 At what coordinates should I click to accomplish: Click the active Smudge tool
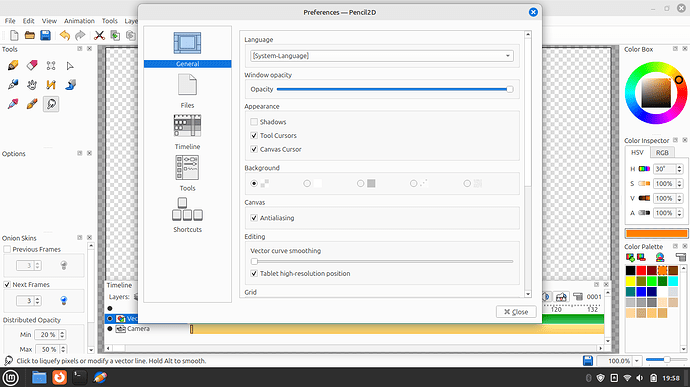coord(51,104)
